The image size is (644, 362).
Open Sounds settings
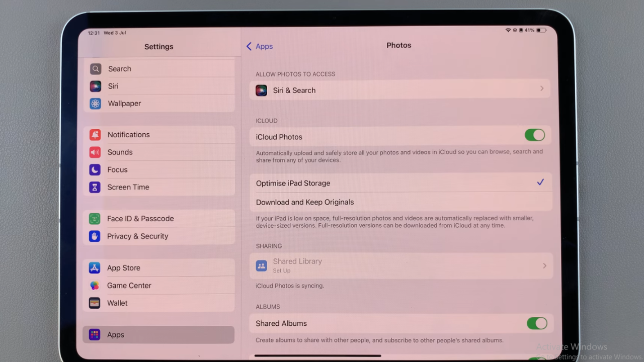point(159,152)
